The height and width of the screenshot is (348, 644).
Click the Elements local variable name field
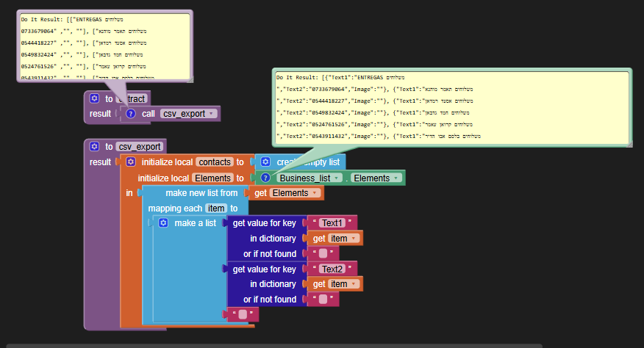213,178
